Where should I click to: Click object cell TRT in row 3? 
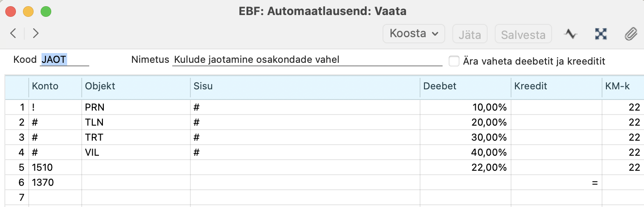tap(136, 137)
